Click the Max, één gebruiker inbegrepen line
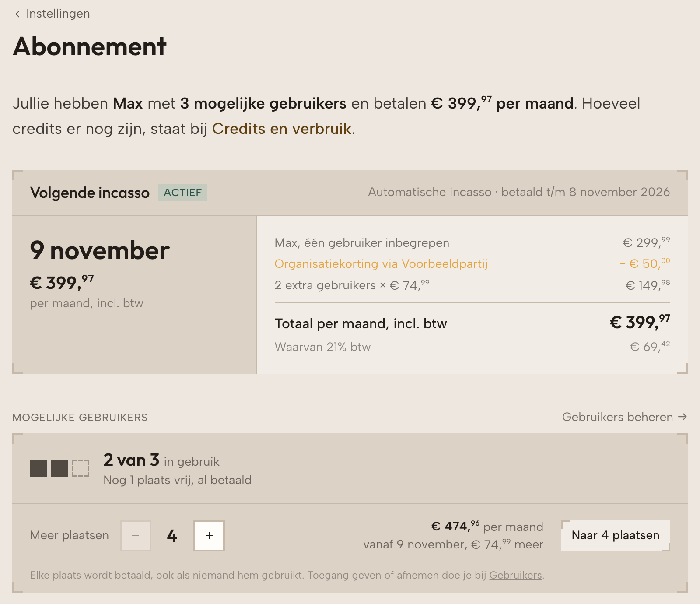 pyautogui.click(x=472, y=243)
